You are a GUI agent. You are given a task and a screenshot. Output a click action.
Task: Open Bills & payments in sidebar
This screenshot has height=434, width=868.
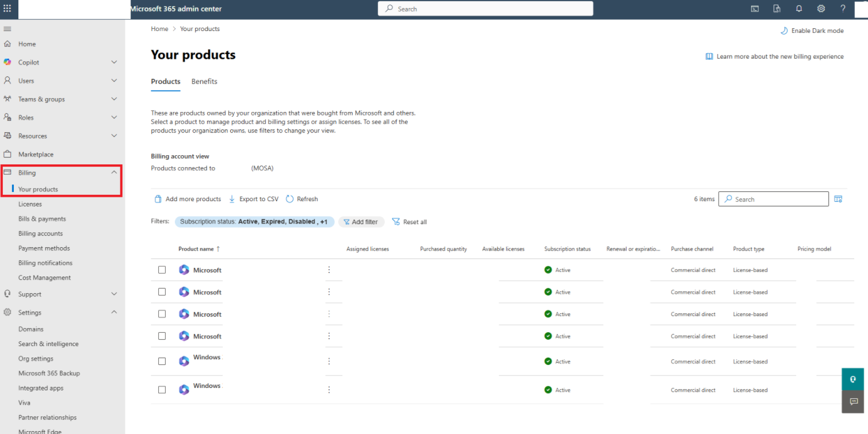[42, 219]
